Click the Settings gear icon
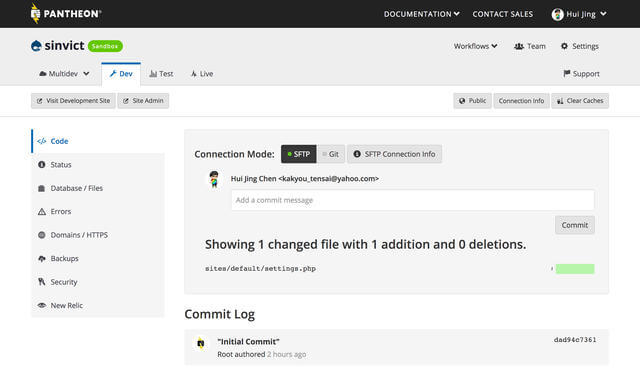The height and width of the screenshot is (371, 640). 564,46
